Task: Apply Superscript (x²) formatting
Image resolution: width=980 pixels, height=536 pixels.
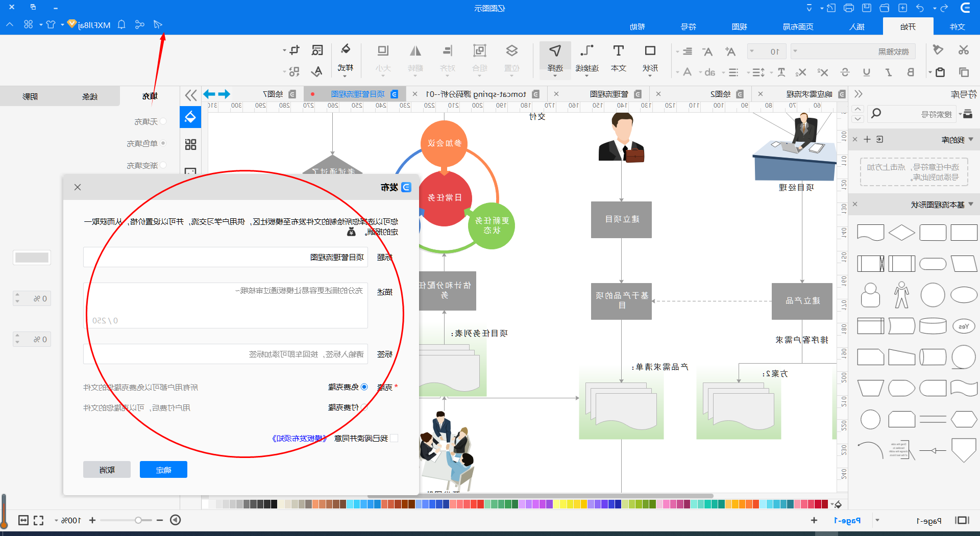Action: pyautogui.click(x=822, y=72)
